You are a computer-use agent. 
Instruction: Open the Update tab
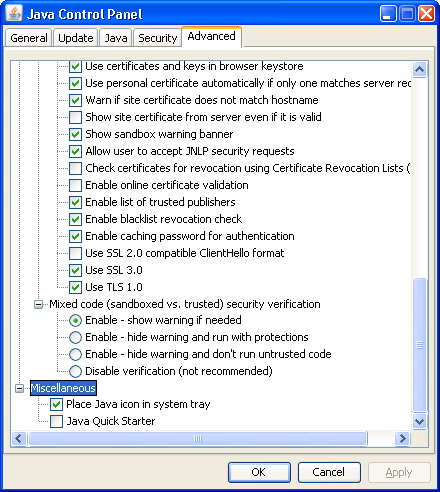(76, 38)
